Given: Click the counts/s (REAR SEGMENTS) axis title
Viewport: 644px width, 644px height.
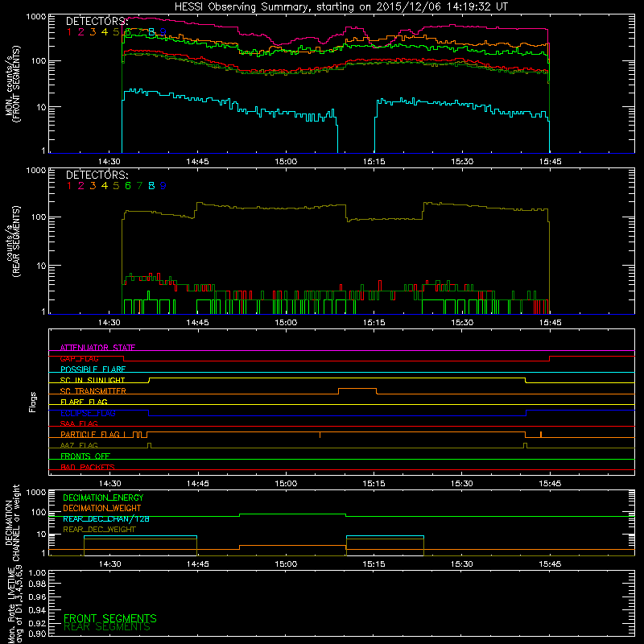Looking at the screenshot, I should [12, 242].
